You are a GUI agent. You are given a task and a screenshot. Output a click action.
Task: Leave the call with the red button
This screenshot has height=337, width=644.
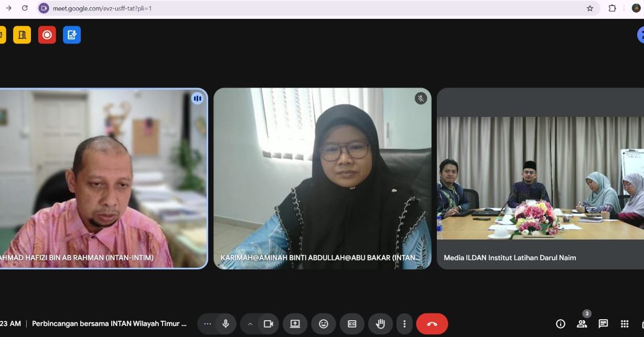(x=432, y=324)
